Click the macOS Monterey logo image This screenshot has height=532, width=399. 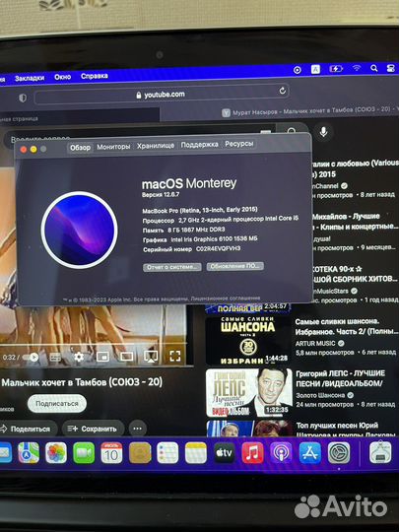point(80,230)
